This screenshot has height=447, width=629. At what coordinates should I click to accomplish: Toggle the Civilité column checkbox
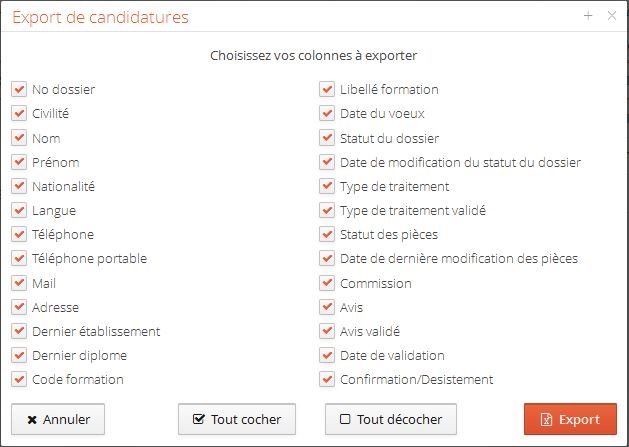tap(19, 114)
